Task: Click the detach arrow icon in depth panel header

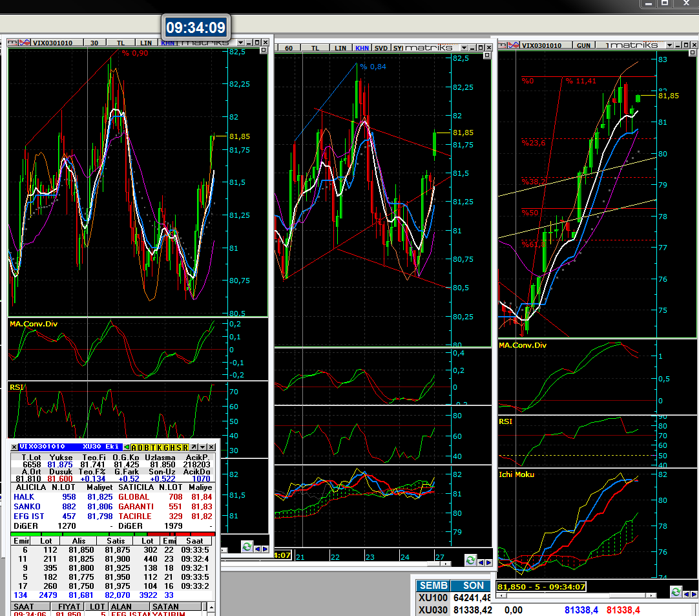Action: pos(193,447)
